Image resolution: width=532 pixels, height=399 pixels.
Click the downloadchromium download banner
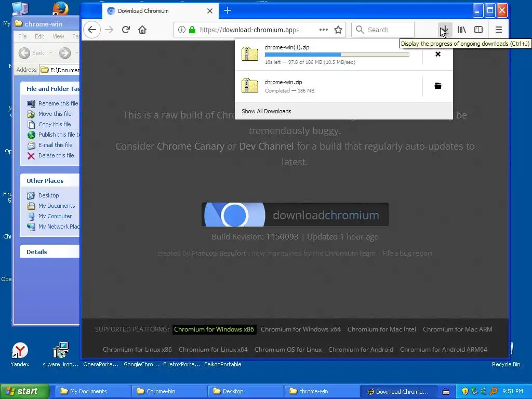coord(295,215)
